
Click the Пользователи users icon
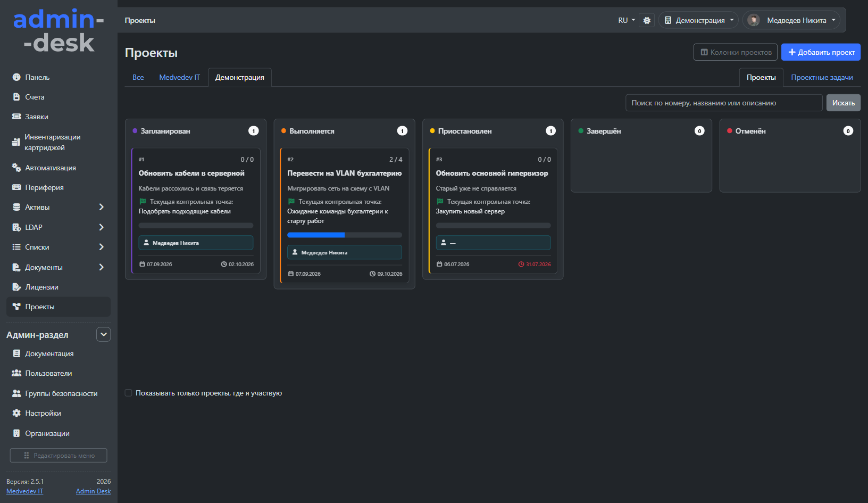coord(16,373)
